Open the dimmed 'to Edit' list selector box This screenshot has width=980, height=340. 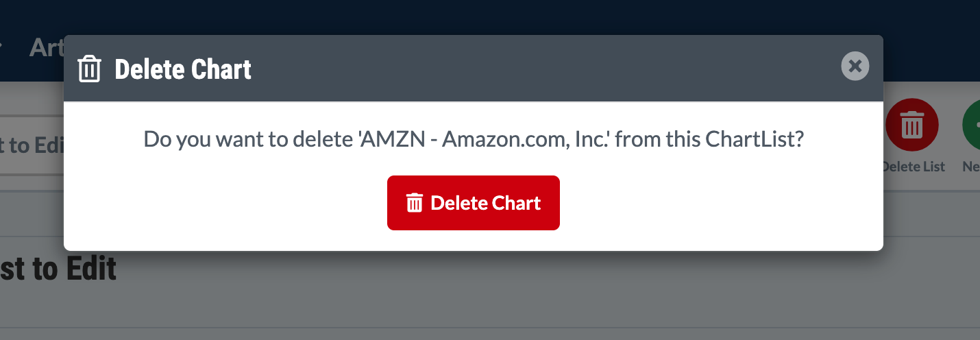31,145
